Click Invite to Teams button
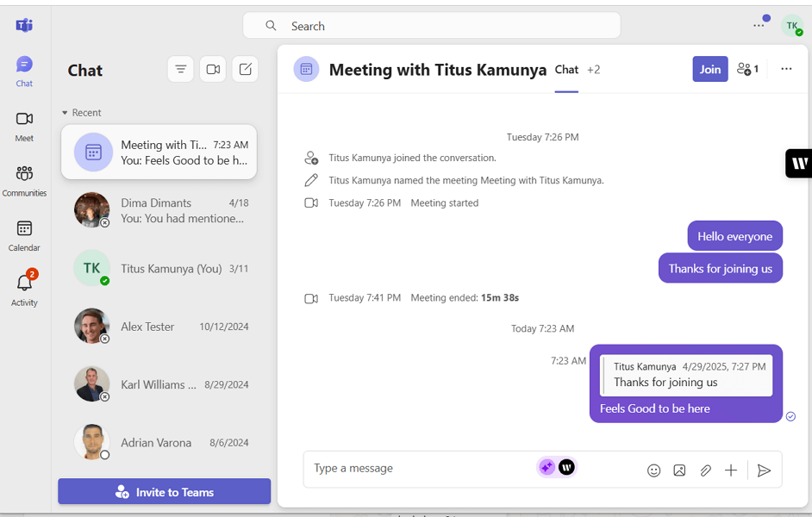The height and width of the screenshot is (517, 812). [x=164, y=492]
